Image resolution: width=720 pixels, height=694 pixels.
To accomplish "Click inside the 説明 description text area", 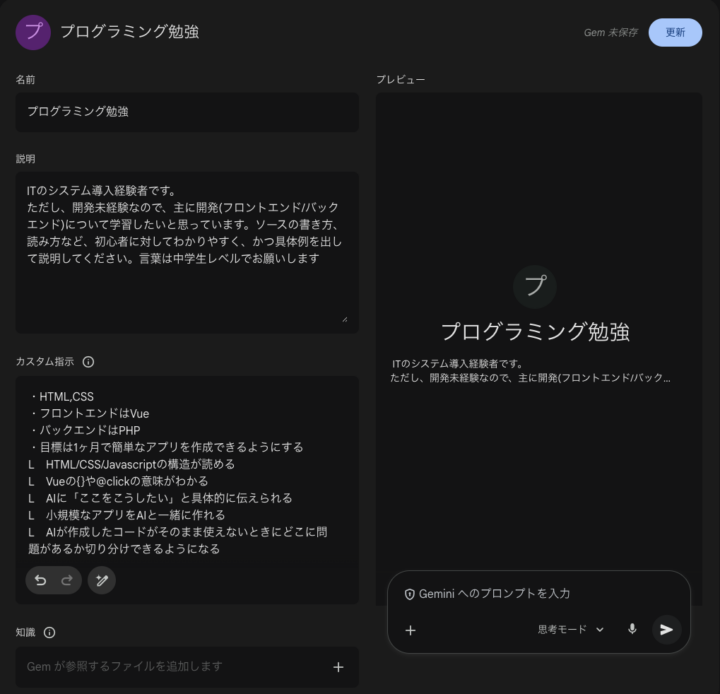I will coord(187,252).
